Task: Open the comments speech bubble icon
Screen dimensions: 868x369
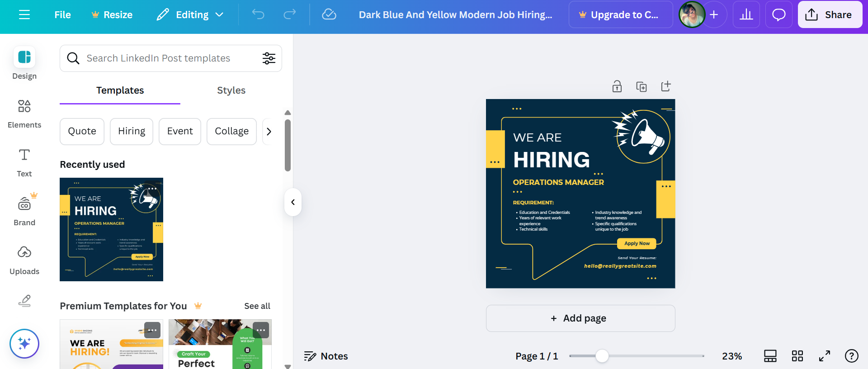Action: click(x=779, y=14)
